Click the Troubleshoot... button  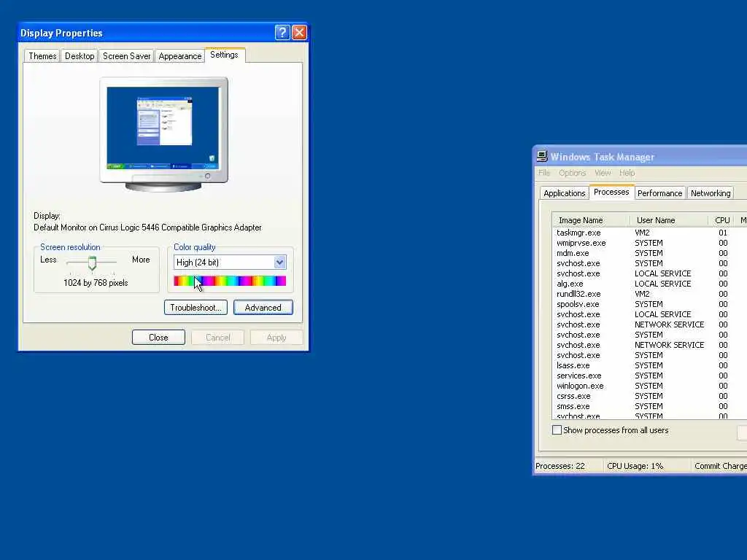tap(196, 308)
